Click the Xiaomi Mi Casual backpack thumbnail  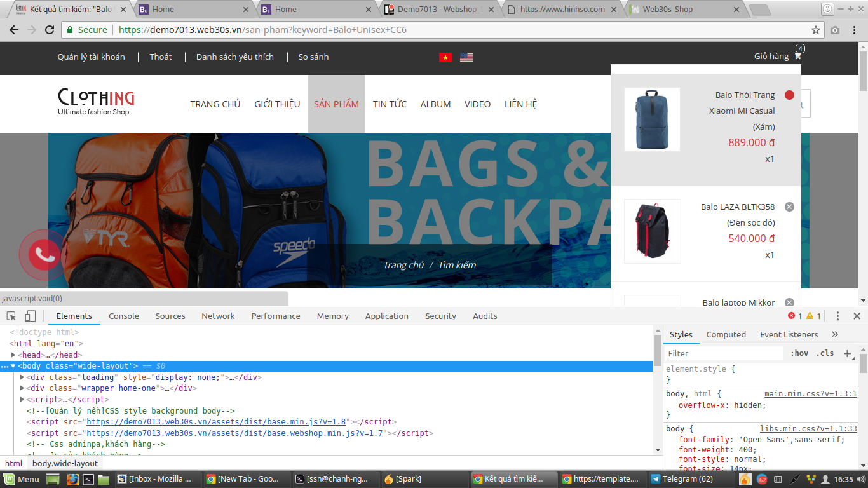(x=652, y=119)
